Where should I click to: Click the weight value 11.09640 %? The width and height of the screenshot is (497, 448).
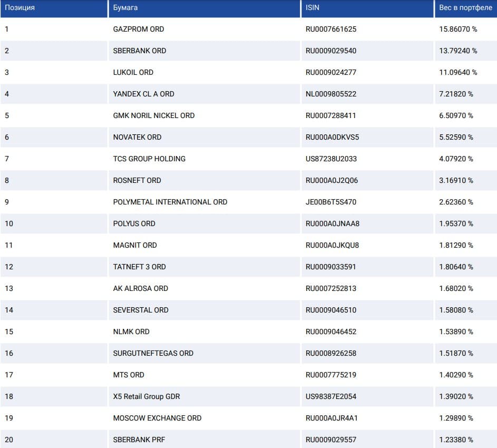point(458,72)
